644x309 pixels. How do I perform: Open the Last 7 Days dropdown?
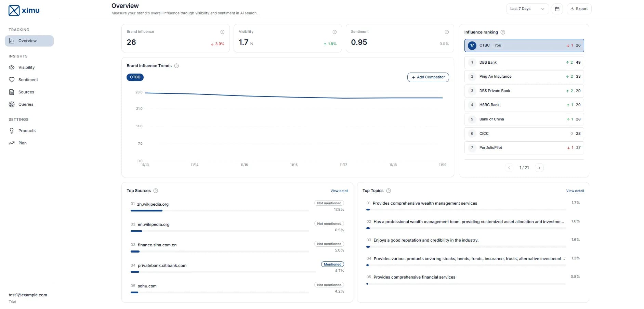click(x=527, y=9)
